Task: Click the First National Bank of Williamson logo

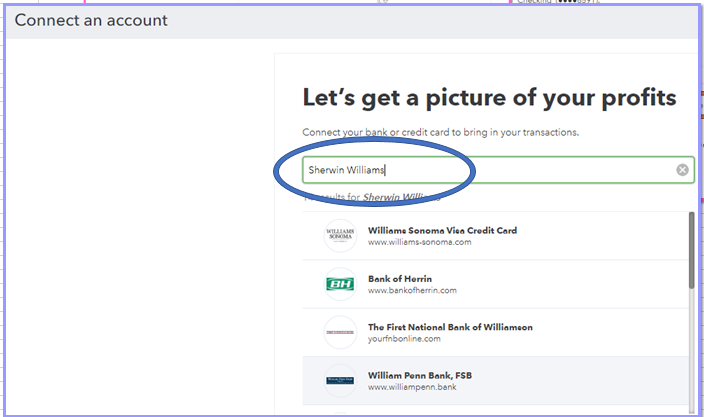Action: (x=340, y=333)
